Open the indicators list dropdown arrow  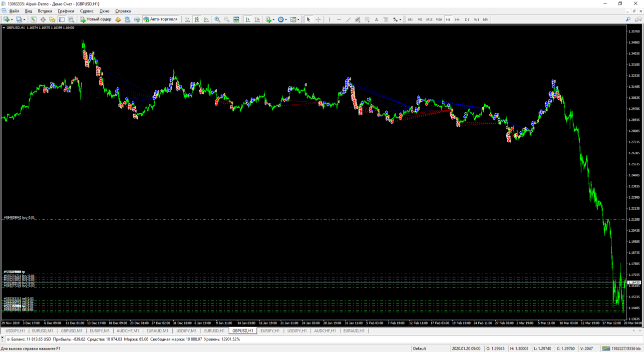pyautogui.click(x=274, y=20)
